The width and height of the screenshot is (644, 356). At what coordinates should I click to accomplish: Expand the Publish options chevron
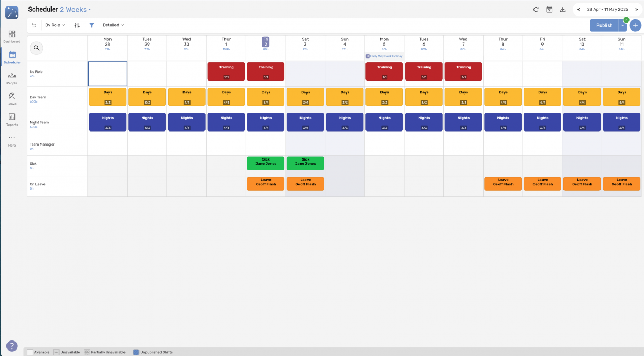tap(621, 25)
